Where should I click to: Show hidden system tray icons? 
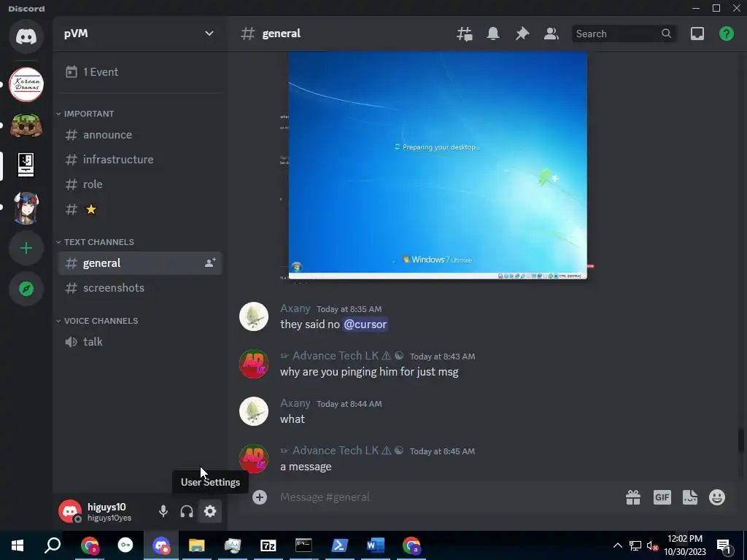point(617,545)
